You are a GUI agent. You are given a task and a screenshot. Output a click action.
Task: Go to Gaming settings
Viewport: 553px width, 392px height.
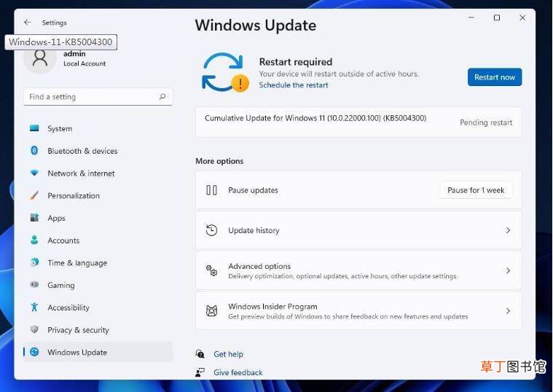pos(98,285)
